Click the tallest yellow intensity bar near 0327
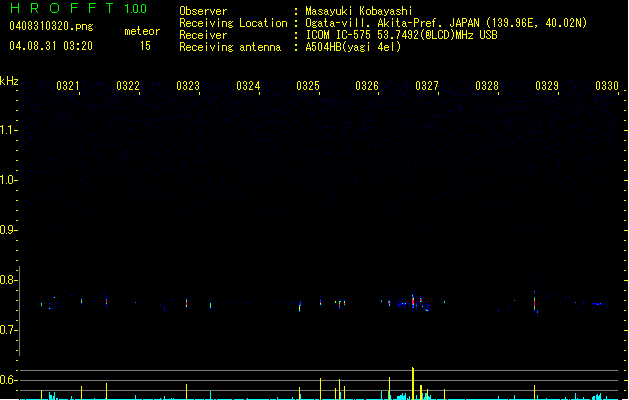Viewport: 629px width, 400px height. click(413, 383)
